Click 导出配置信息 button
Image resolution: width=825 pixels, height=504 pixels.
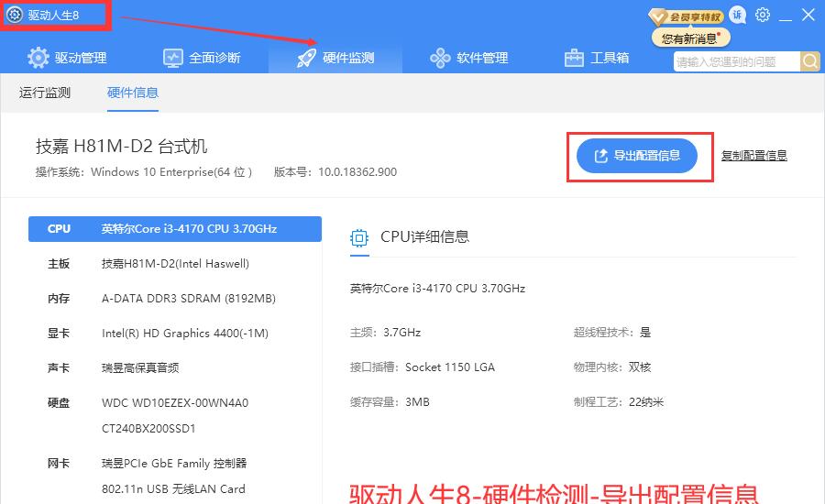pyautogui.click(x=637, y=156)
